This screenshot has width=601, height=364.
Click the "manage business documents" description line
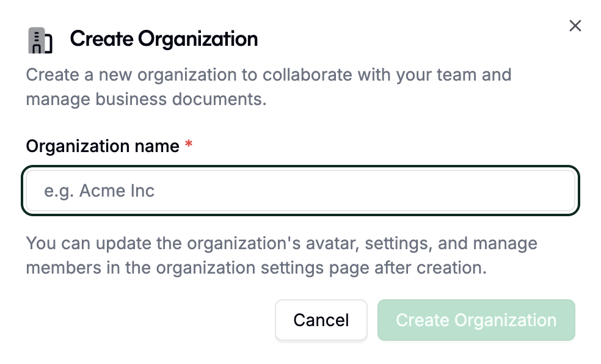click(x=147, y=99)
